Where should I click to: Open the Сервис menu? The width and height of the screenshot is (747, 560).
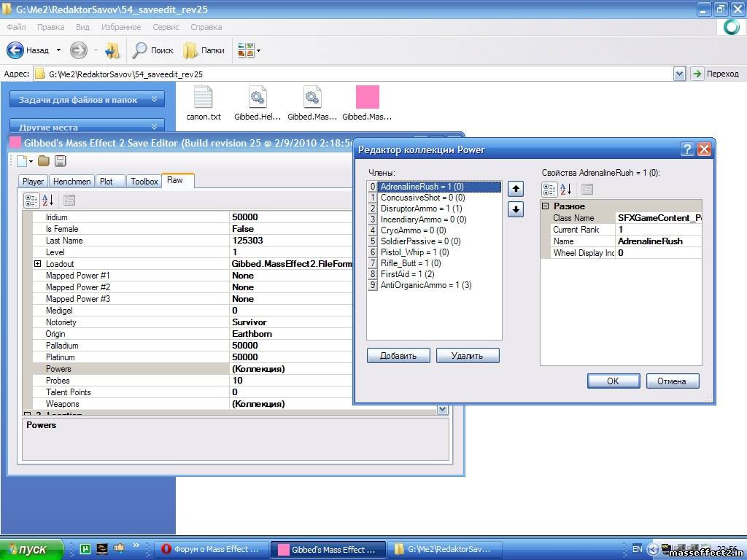[166, 27]
